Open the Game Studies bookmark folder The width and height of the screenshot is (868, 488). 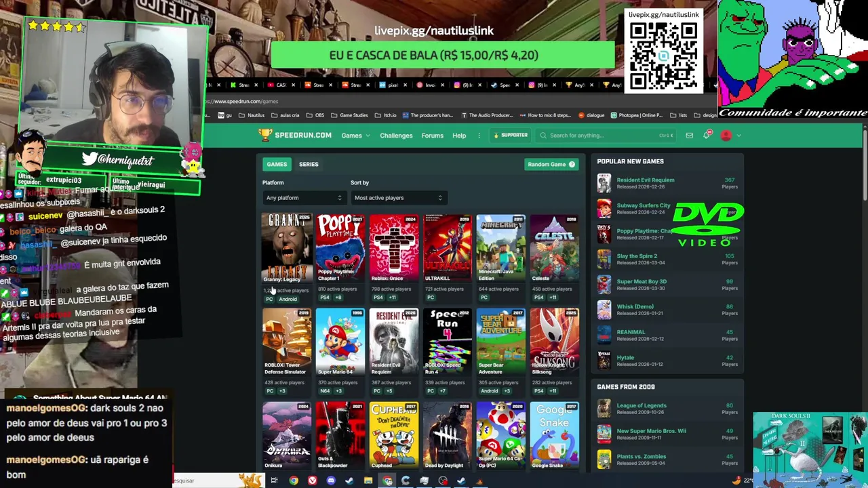tap(349, 115)
